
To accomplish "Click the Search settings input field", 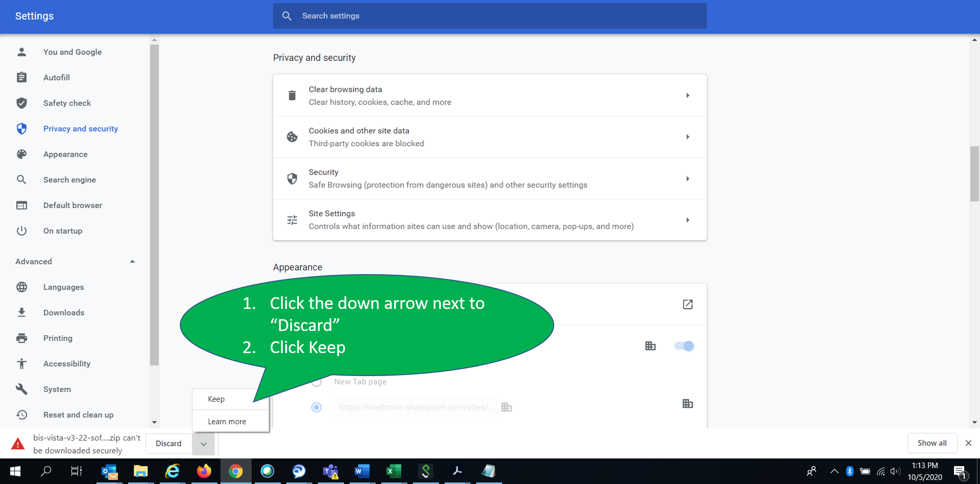I will tap(490, 16).
